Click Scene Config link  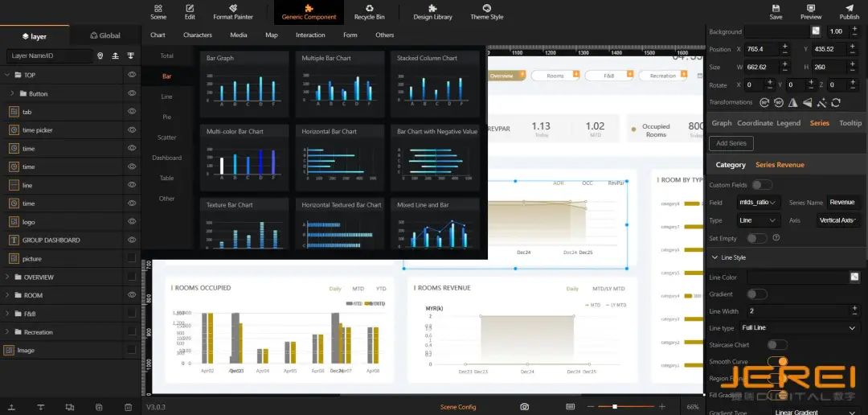pyautogui.click(x=458, y=407)
